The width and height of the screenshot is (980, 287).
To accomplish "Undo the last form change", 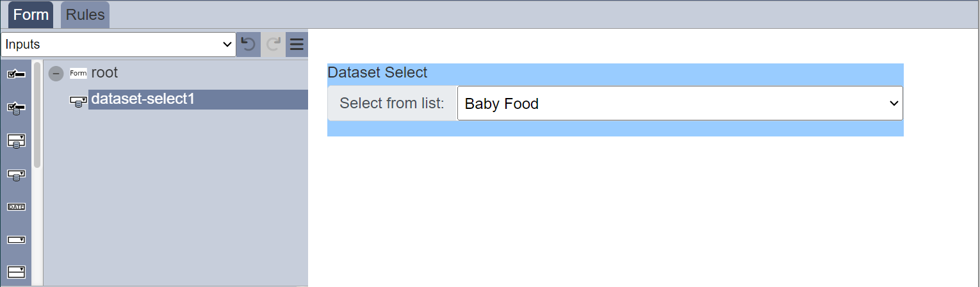I will click(248, 44).
